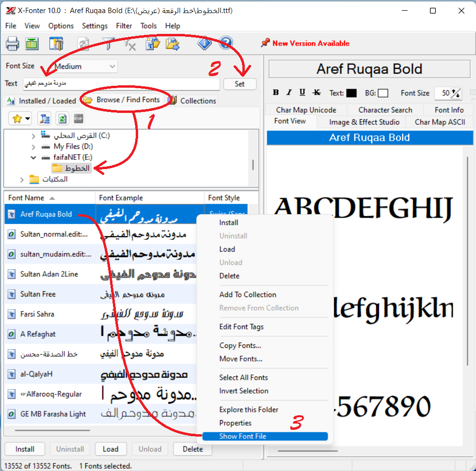Click the move fonts folder icon
This screenshot has width=476, height=471.
coord(173,44)
